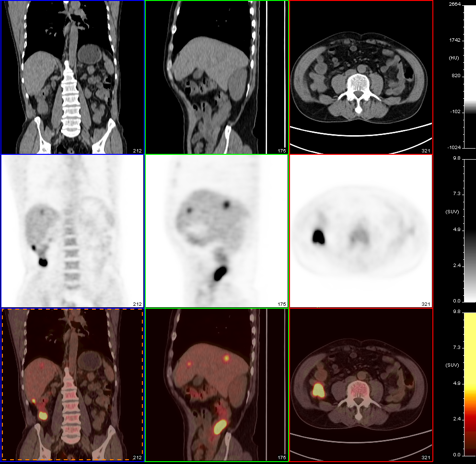Select the coronal CT image pane
This screenshot has width=476, height=464.
(x=72, y=77)
